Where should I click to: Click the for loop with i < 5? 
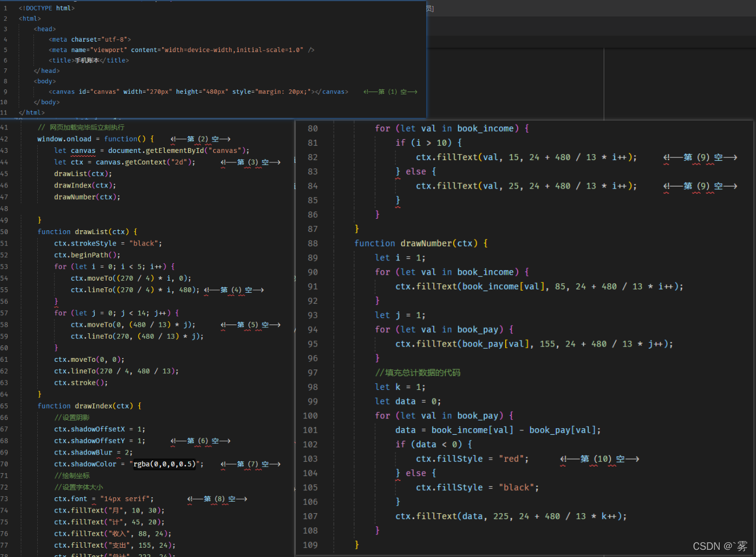pos(114,266)
